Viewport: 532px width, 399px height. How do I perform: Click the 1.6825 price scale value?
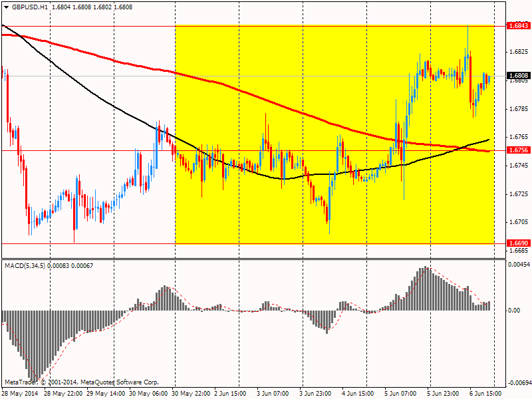coord(519,52)
